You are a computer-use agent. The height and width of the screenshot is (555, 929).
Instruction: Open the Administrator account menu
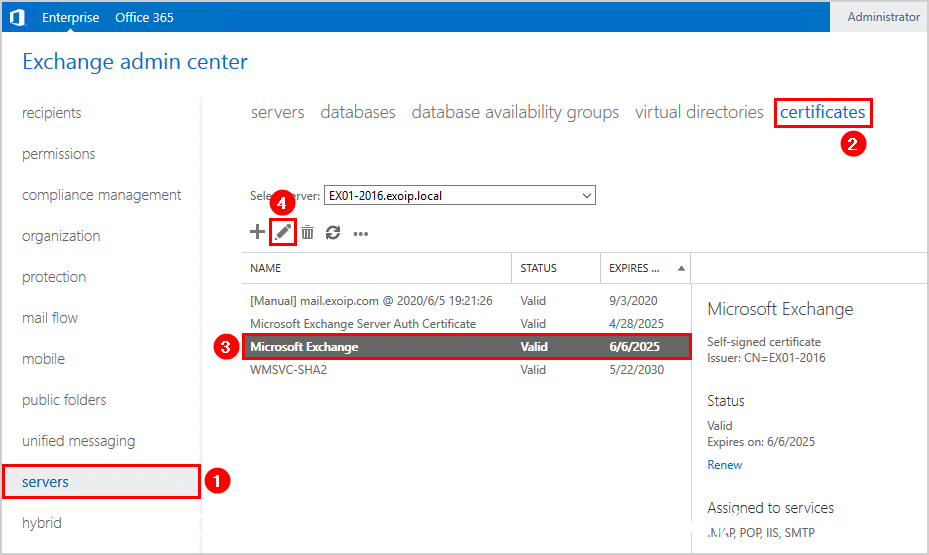click(883, 17)
